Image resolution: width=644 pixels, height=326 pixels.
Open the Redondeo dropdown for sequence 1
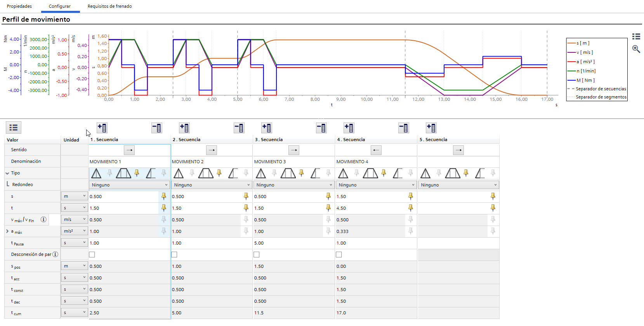129,185
